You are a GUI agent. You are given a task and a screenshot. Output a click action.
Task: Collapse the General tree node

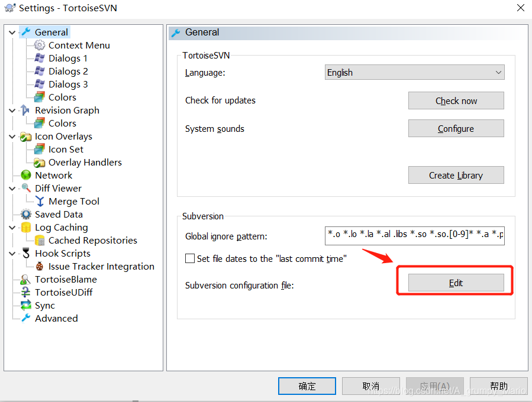[12, 33]
